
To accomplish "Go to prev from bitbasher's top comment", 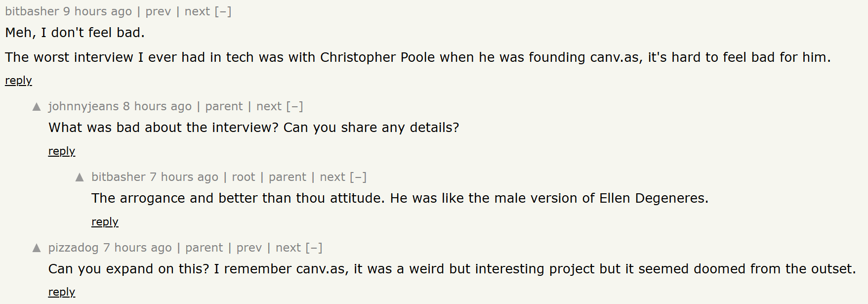I will [158, 11].
